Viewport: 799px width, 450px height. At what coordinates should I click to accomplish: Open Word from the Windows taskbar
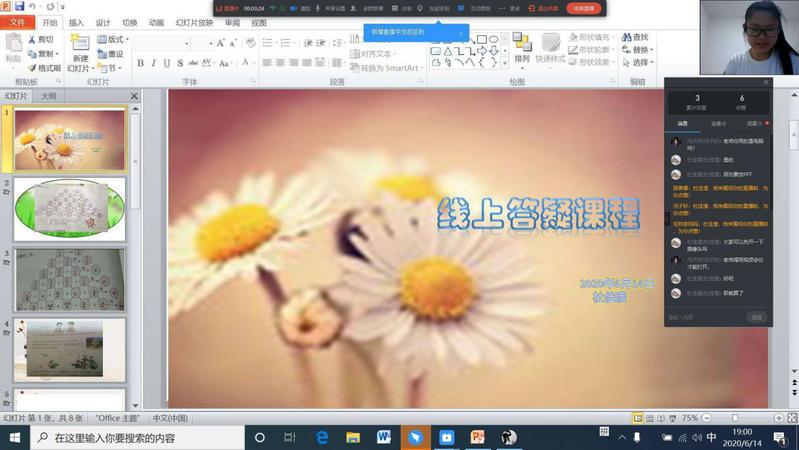[384, 437]
